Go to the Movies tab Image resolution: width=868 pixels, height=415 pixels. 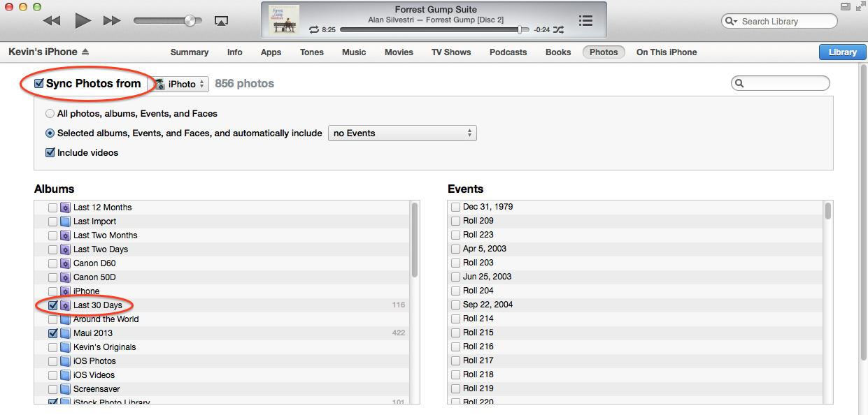pyautogui.click(x=399, y=52)
